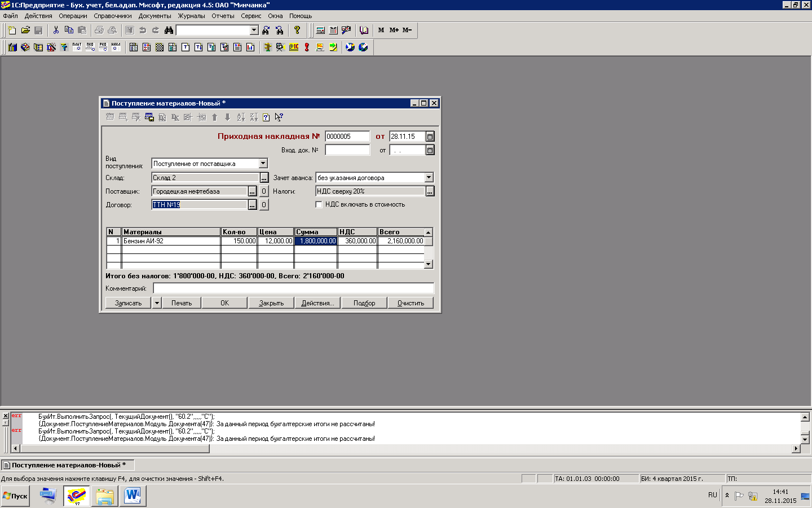Click the Cut scissors icon

(56, 30)
